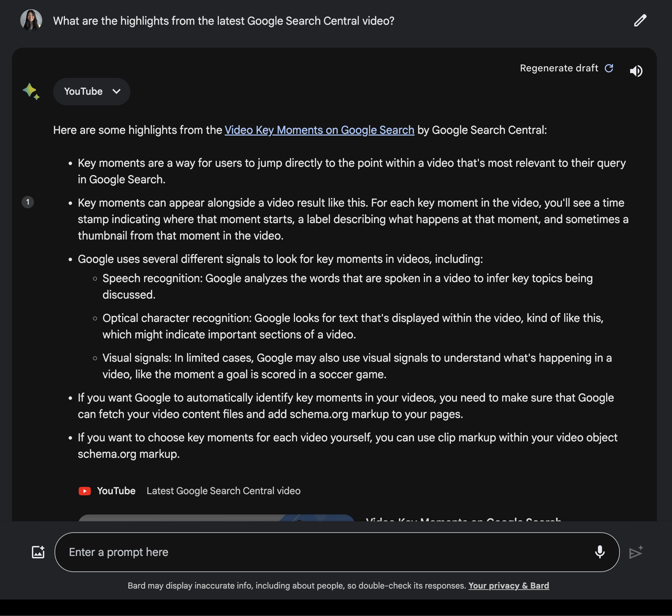672x616 pixels.
Task: Click the profile avatar icon top left
Action: 32,20
